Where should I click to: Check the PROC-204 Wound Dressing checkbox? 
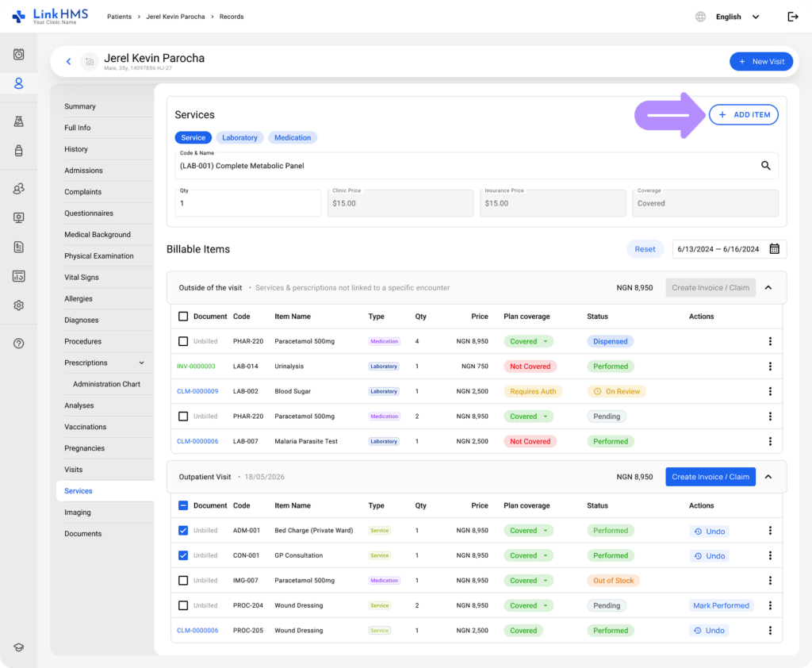[x=183, y=605]
